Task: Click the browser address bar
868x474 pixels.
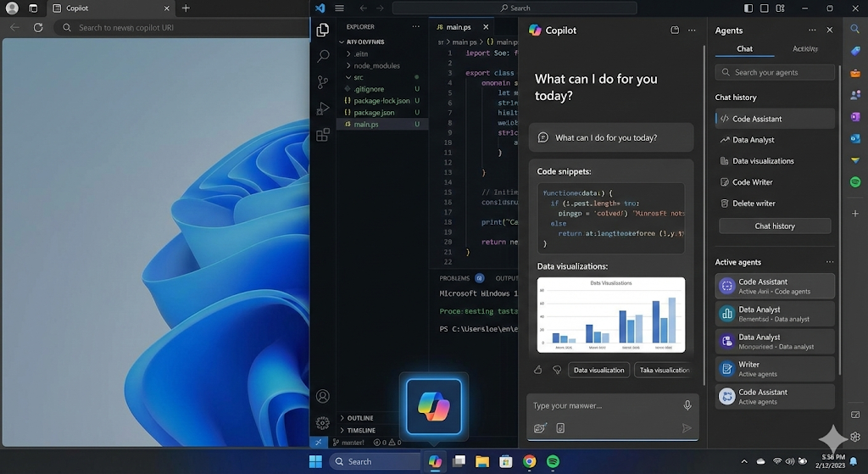Action: pos(182,27)
